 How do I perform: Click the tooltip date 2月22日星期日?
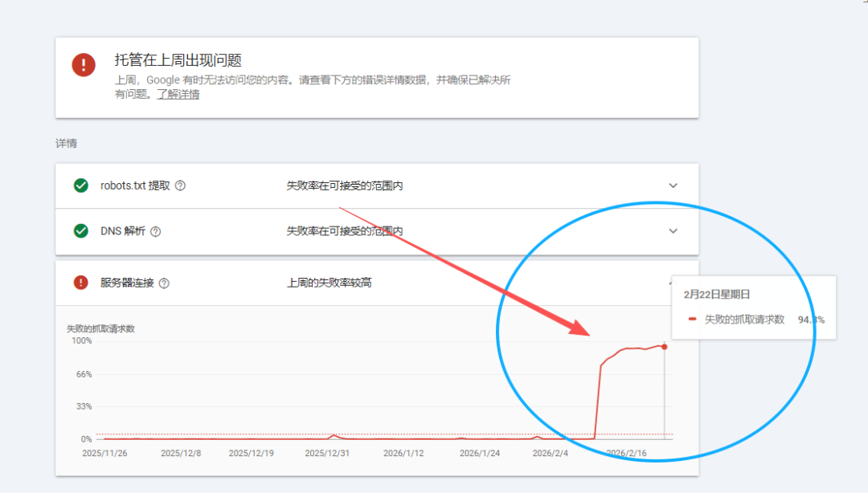pos(717,295)
